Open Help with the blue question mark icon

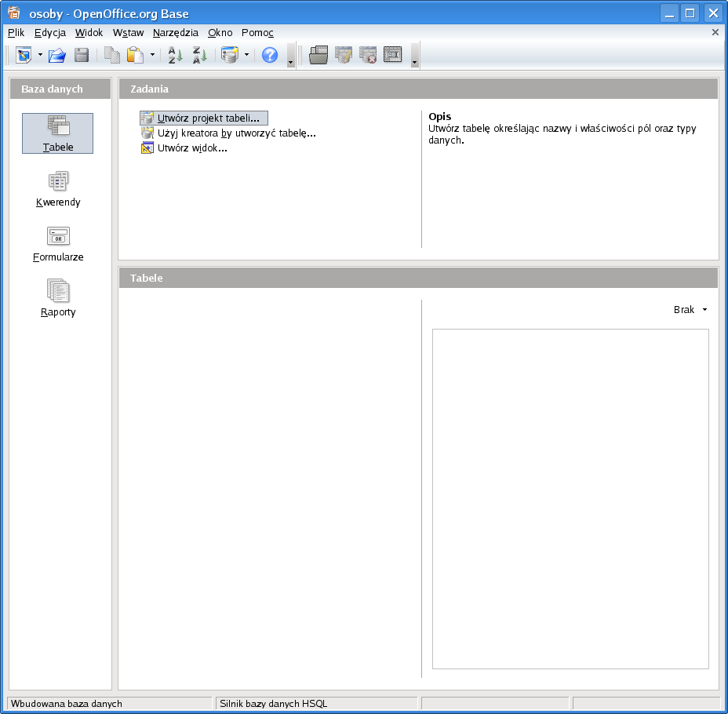[x=270, y=55]
